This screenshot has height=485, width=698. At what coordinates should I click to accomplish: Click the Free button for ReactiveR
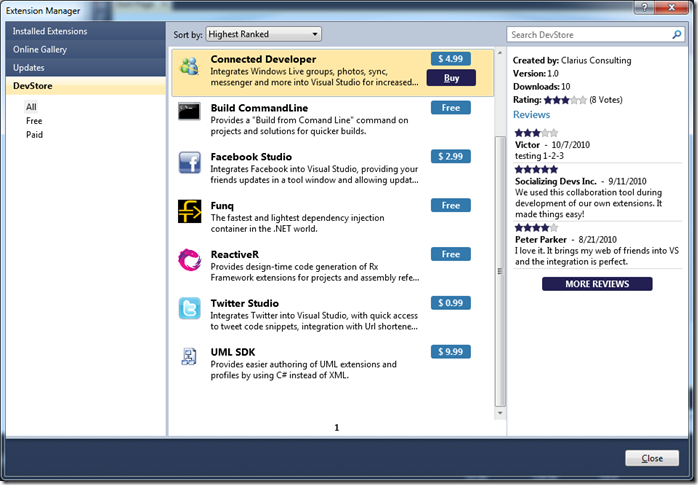pyautogui.click(x=450, y=255)
